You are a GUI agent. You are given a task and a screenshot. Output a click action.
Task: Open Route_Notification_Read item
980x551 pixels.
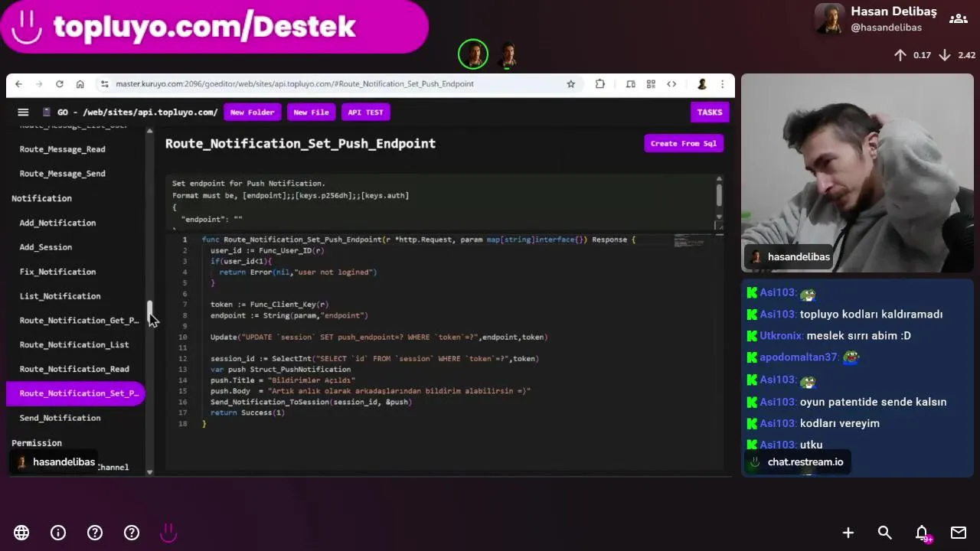pyautogui.click(x=74, y=369)
